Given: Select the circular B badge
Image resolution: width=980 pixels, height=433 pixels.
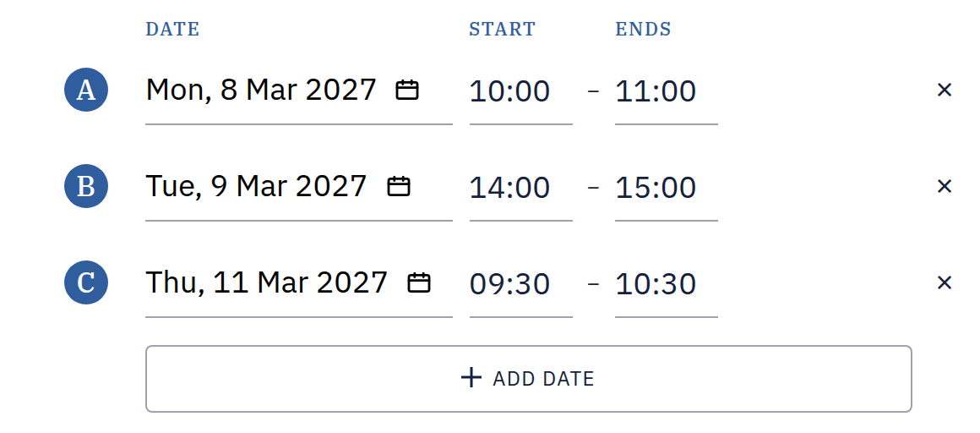Looking at the screenshot, I should [86, 186].
